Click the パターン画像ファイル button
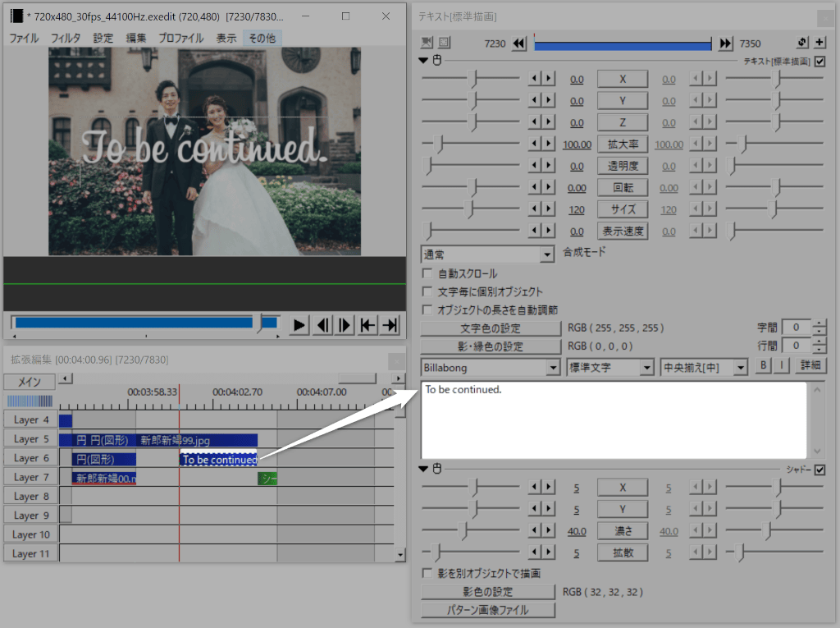Viewport: 840px width, 628px height. coord(488,610)
